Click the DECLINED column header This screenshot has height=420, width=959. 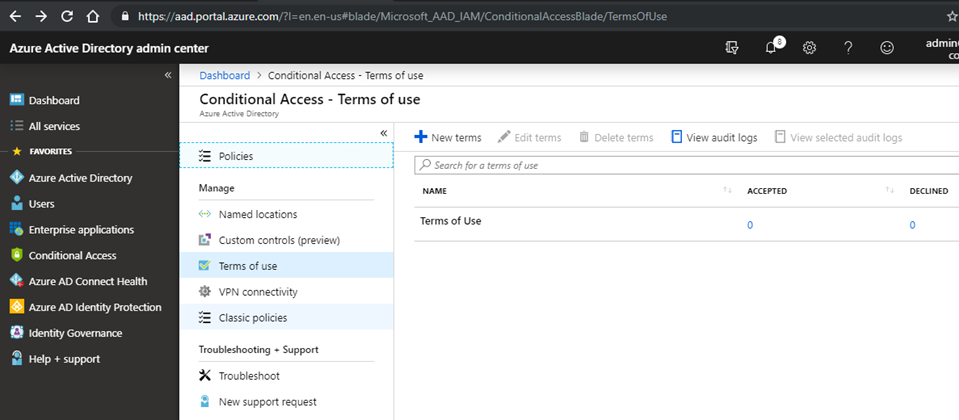pyautogui.click(x=928, y=191)
